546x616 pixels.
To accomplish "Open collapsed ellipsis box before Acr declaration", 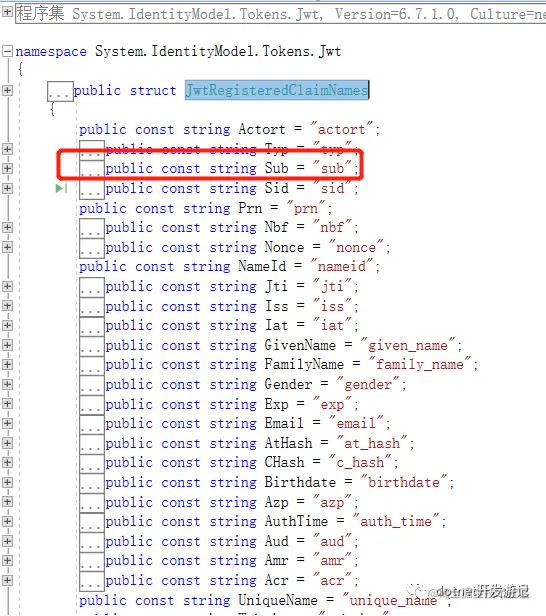I will pyautogui.click(x=92, y=581).
